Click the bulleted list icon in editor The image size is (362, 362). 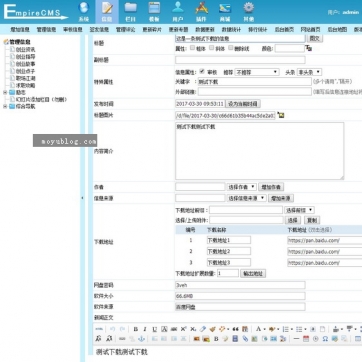pos(299,329)
